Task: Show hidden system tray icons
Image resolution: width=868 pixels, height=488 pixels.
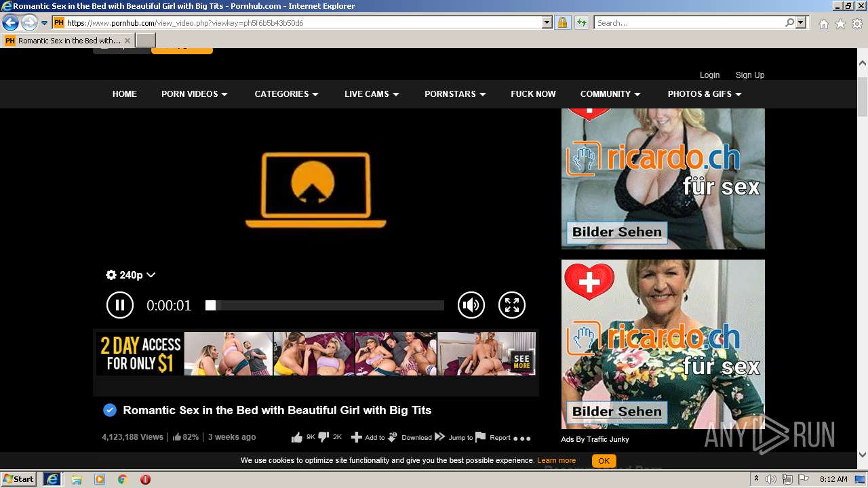Action: coord(757,479)
